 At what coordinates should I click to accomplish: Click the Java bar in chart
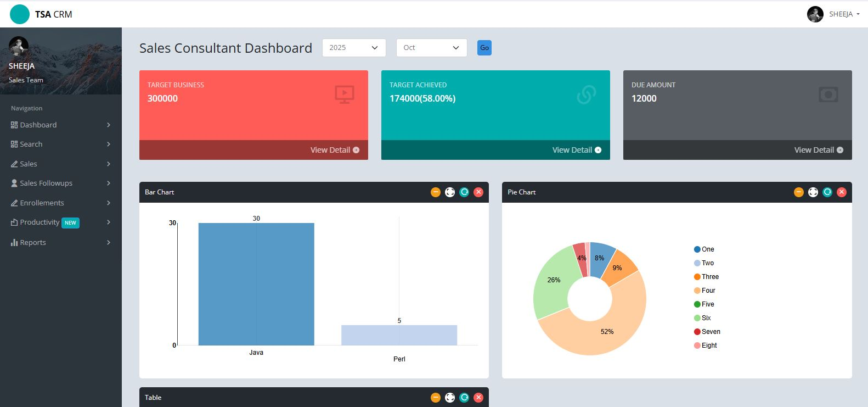[x=256, y=284]
